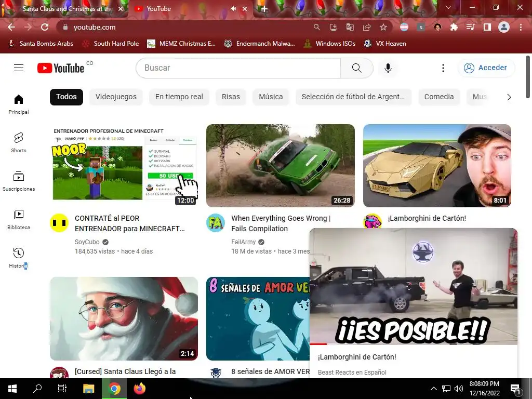Open Minecraft trainer video thumbnail
The height and width of the screenshot is (399, 532).
point(124,166)
